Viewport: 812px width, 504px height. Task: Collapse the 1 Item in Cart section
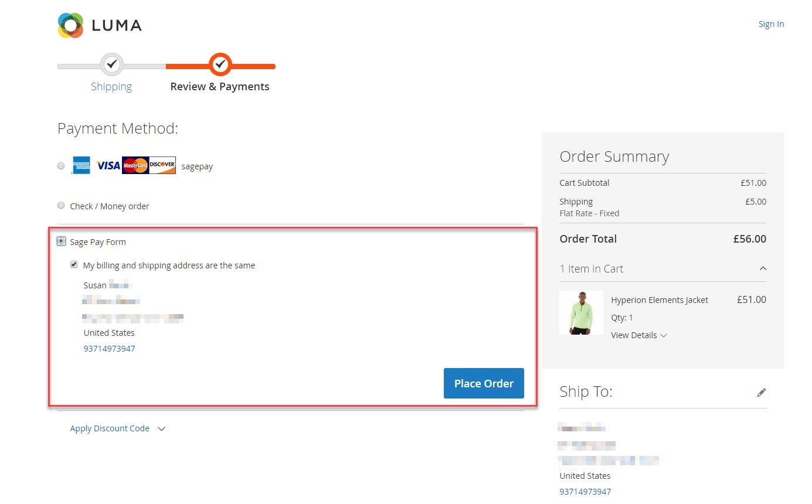tap(762, 268)
